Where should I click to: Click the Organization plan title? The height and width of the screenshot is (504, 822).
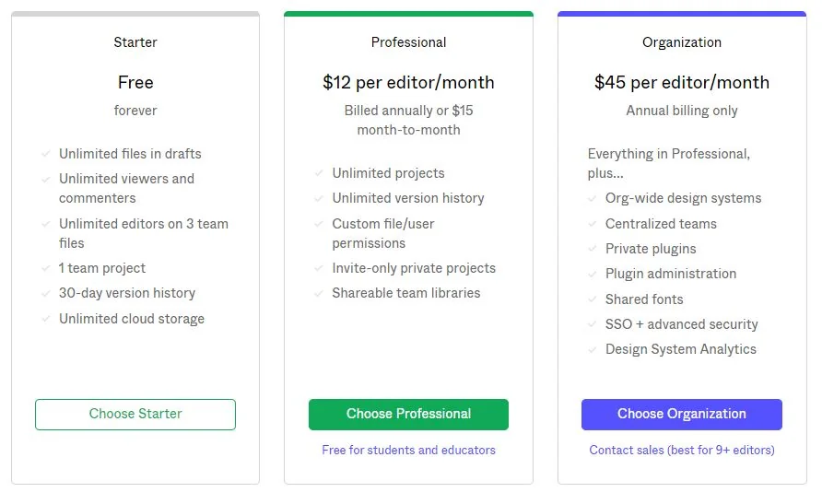[682, 42]
